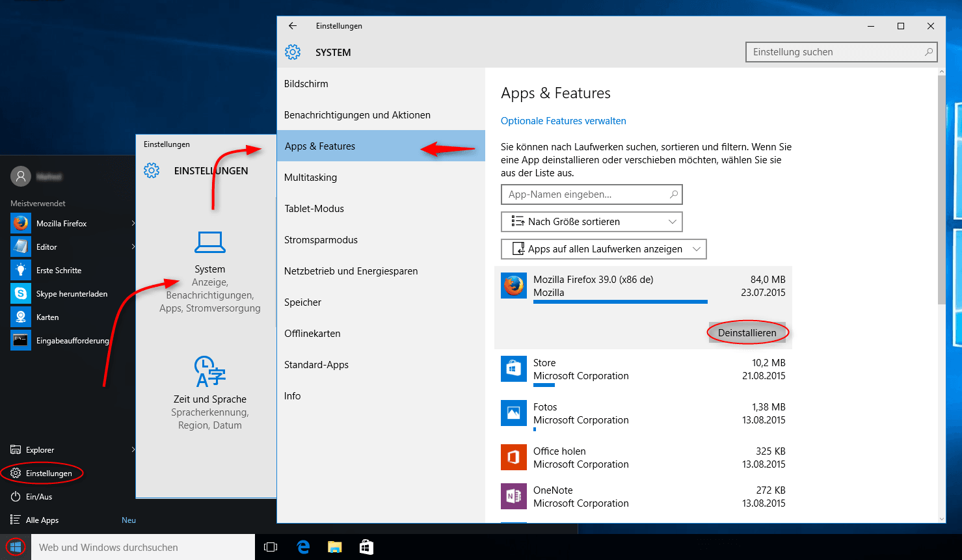The image size is (962, 560).
Task: Select Offlinekarten in the sidebar
Action: (x=381, y=334)
